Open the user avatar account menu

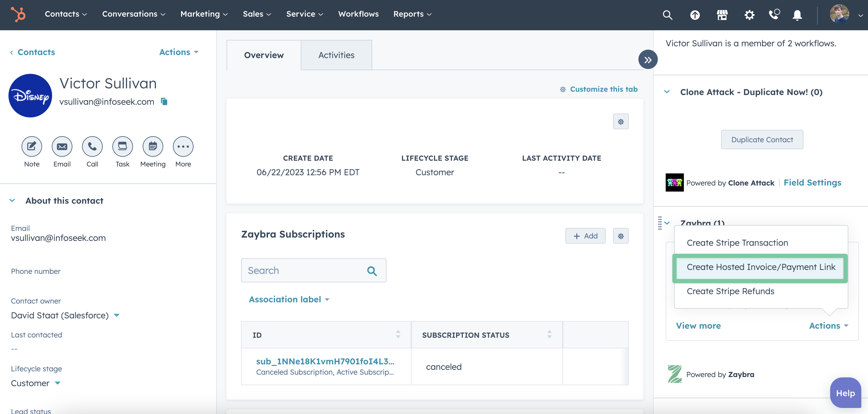[x=839, y=14]
